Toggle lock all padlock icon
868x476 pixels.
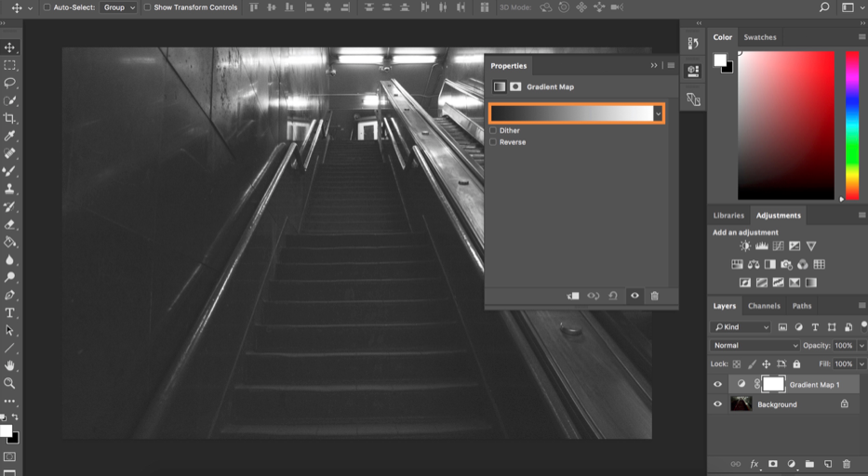796,364
